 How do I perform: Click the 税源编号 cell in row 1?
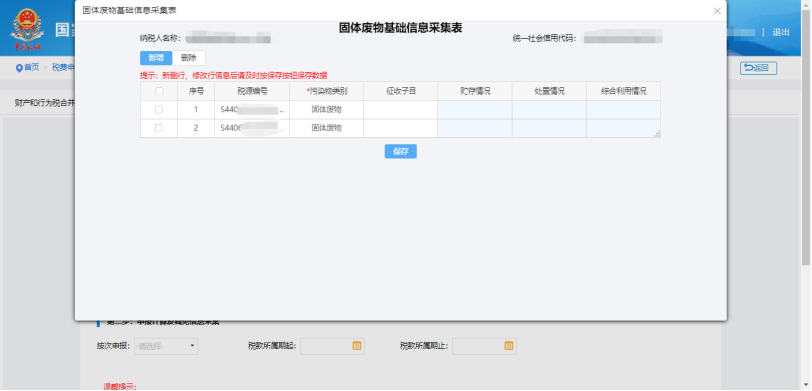click(x=252, y=110)
